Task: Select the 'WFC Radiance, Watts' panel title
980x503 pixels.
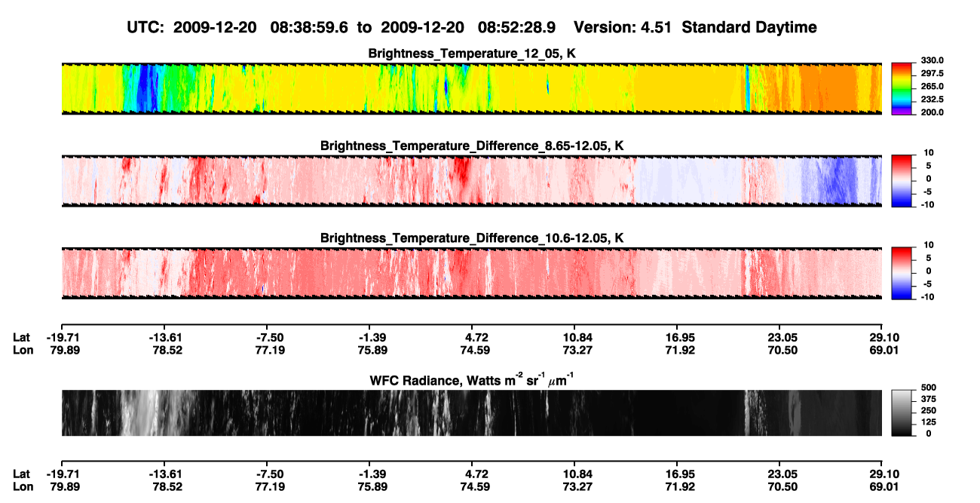Action: coord(472,379)
